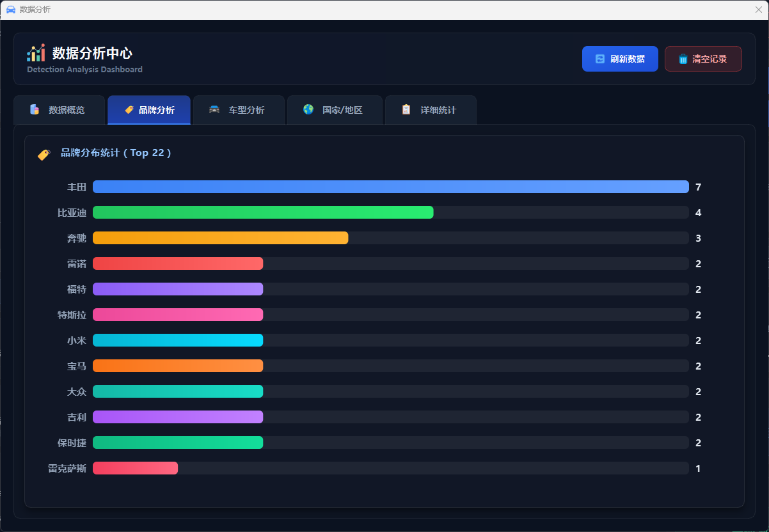Select the 品牌分析 tab
Screen dimensions: 769x532
coord(149,110)
